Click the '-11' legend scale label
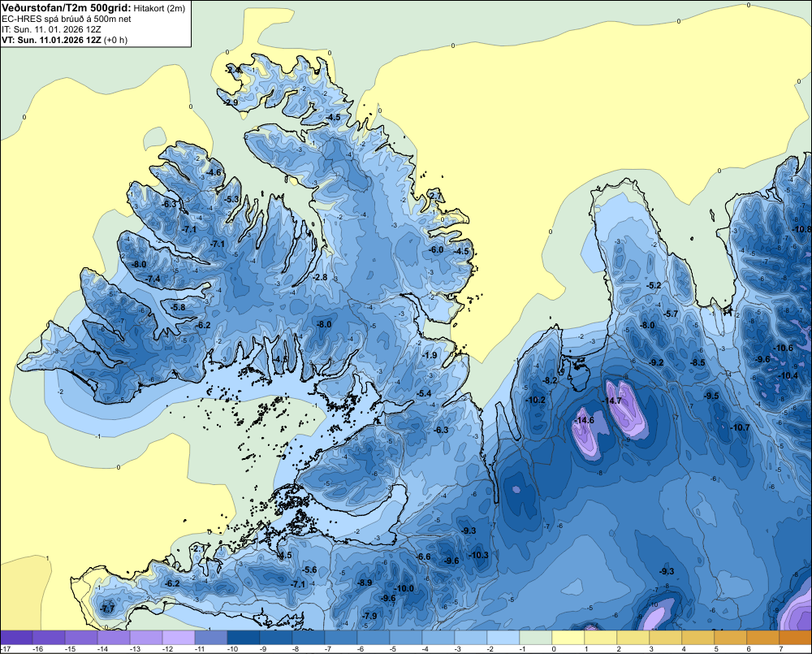 200,649
